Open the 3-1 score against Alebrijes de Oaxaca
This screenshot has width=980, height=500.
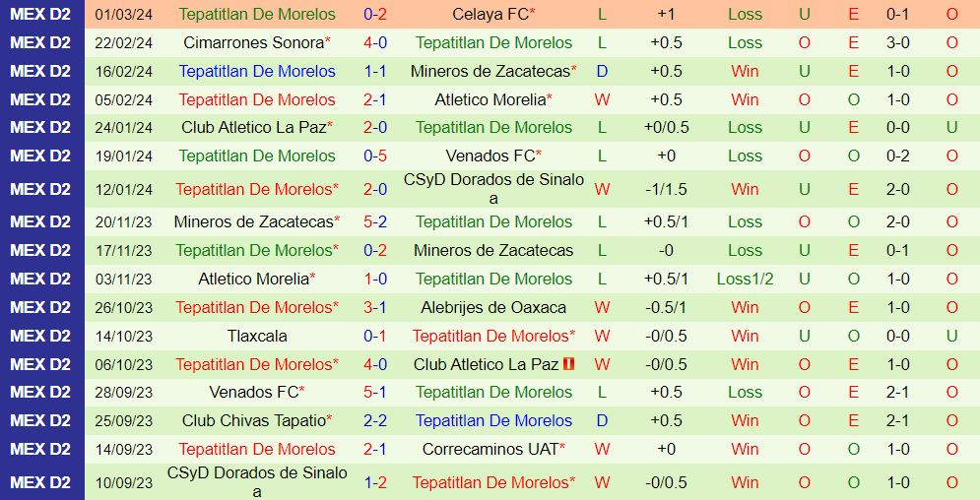[375, 307]
